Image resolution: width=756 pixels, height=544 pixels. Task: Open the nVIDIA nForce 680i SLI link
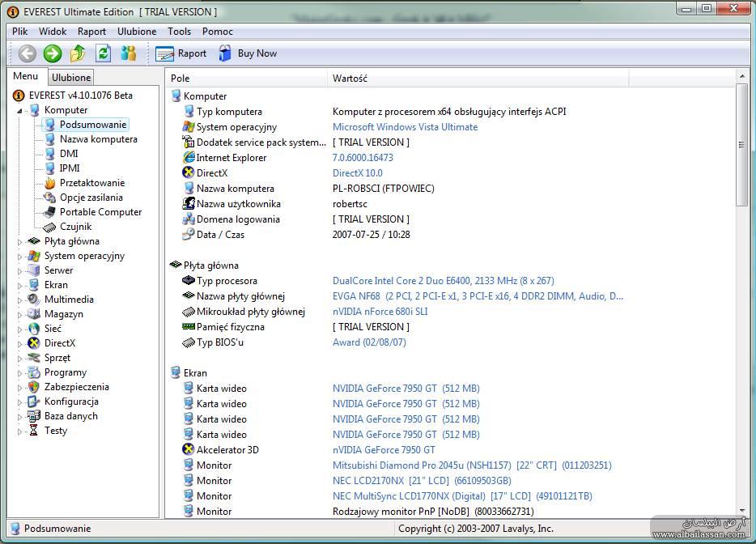(380, 312)
